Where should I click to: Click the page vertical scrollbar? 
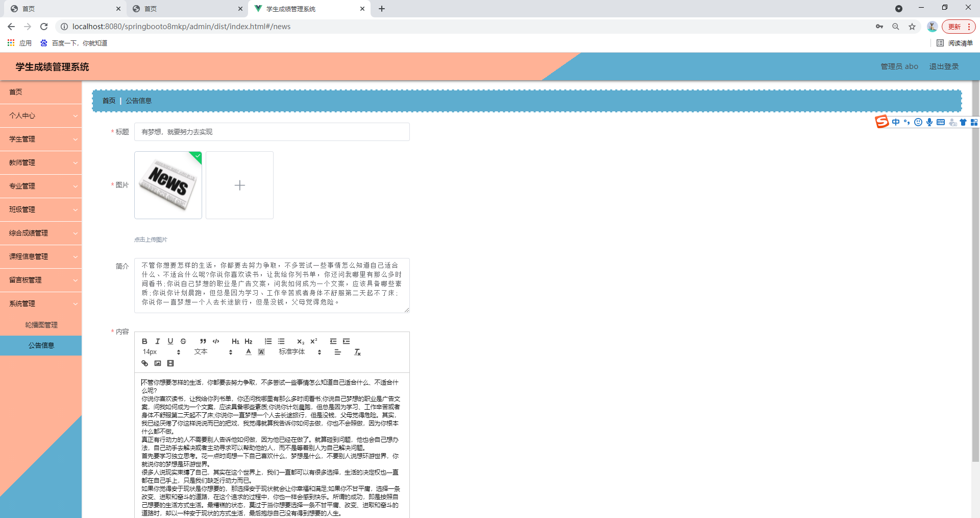coord(975,271)
